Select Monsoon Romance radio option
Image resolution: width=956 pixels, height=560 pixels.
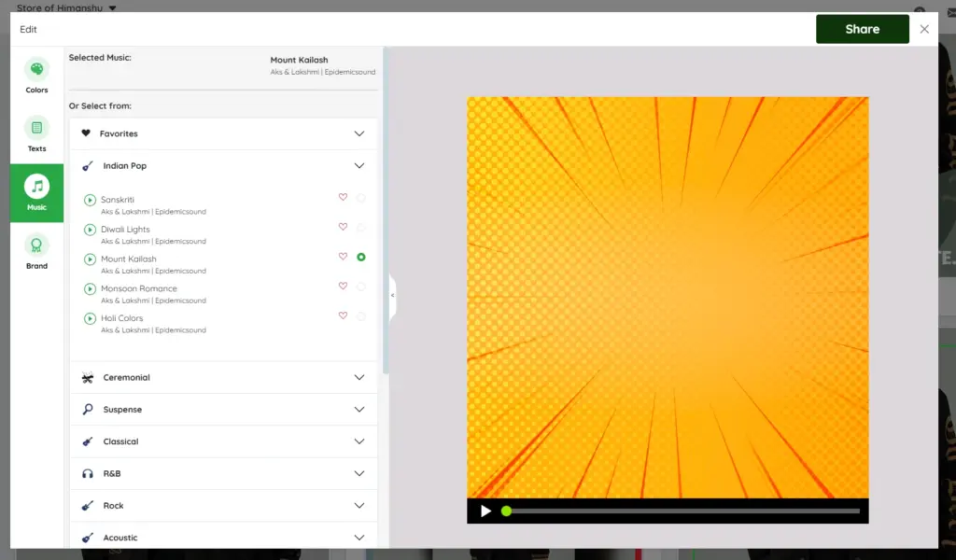(361, 287)
